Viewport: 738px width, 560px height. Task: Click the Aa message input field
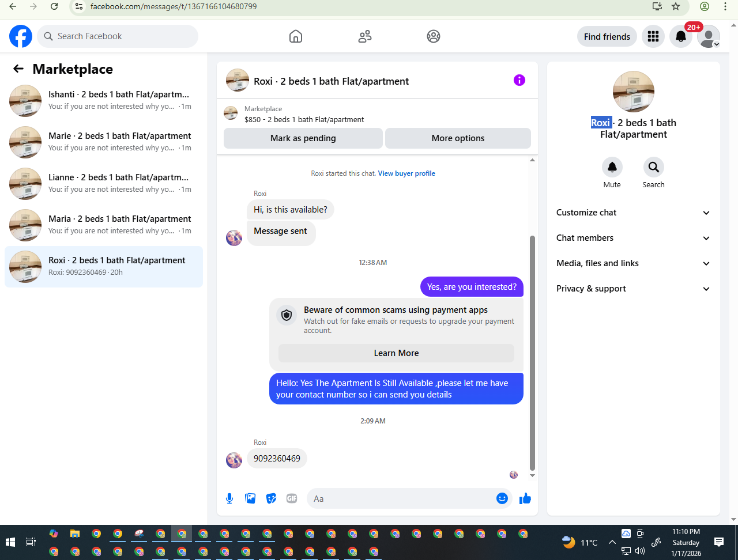pyautogui.click(x=401, y=498)
